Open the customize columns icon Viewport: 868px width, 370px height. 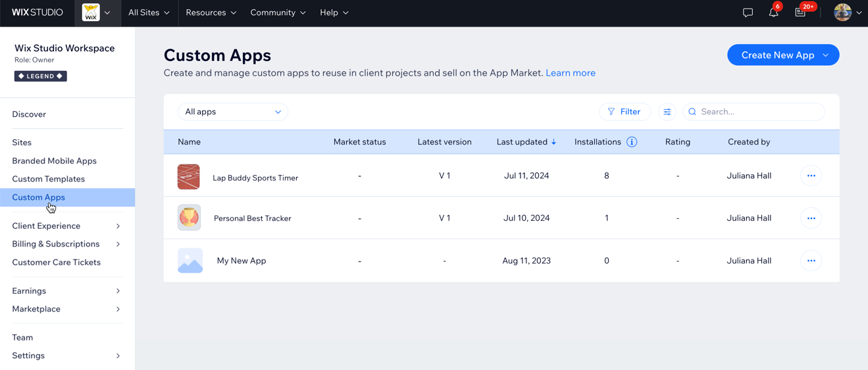pos(667,112)
